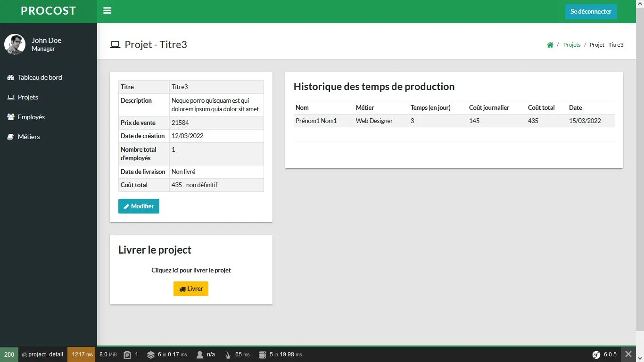
Task: Click the Projet - Titre3 breadcrumb text
Action: coord(606,45)
